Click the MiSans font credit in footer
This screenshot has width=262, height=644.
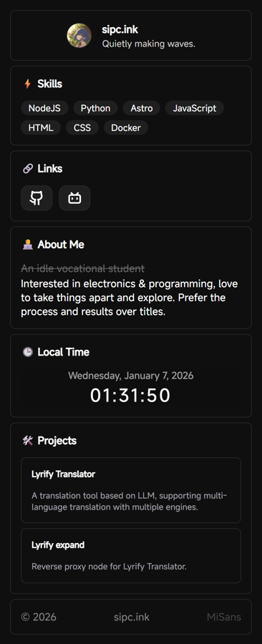pyautogui.click(x=224, y=617)
